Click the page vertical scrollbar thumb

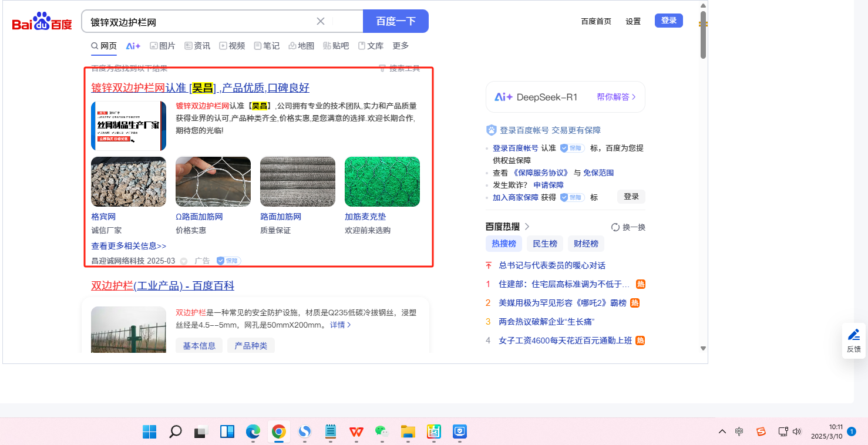pyautogui.click(x=703, y=34)
